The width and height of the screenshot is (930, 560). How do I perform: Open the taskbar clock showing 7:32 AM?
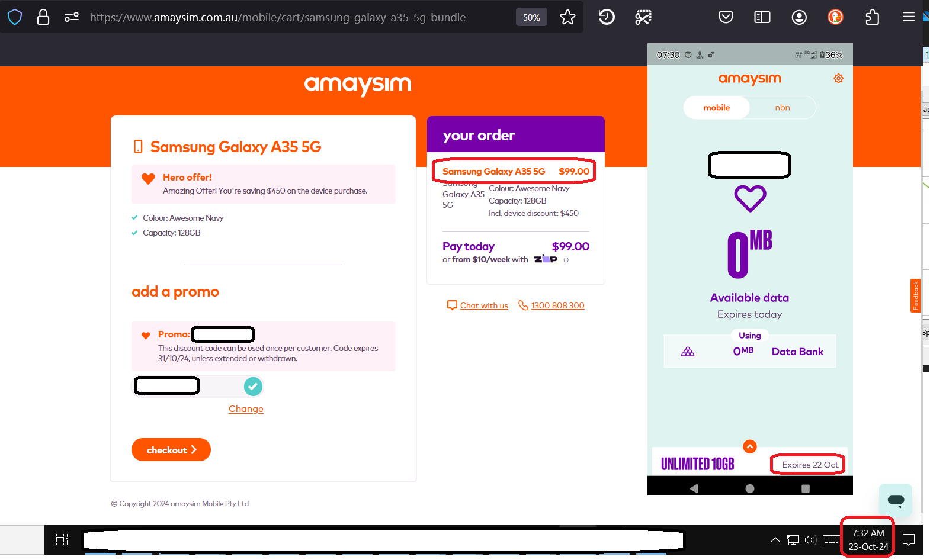[868, 540]
